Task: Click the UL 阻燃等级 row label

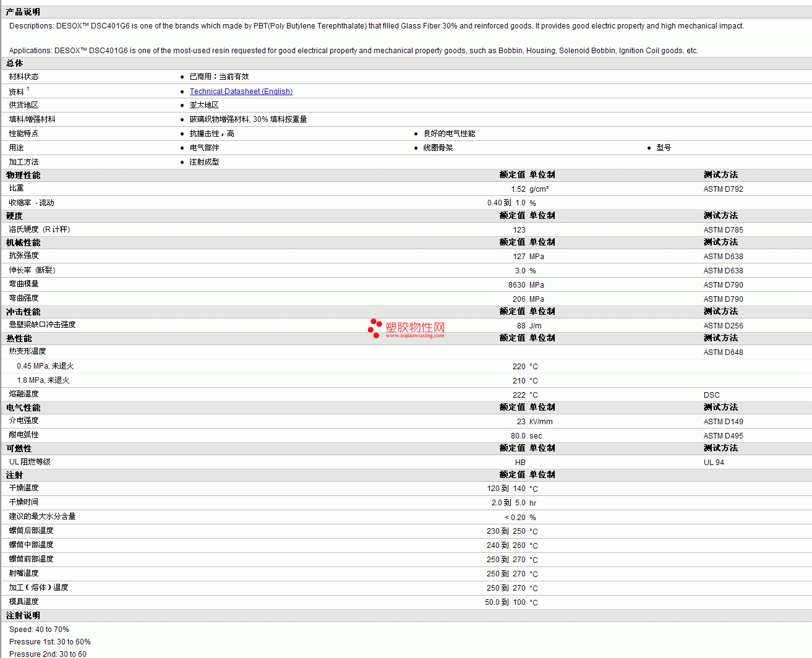Action: (x=30, y=462)
